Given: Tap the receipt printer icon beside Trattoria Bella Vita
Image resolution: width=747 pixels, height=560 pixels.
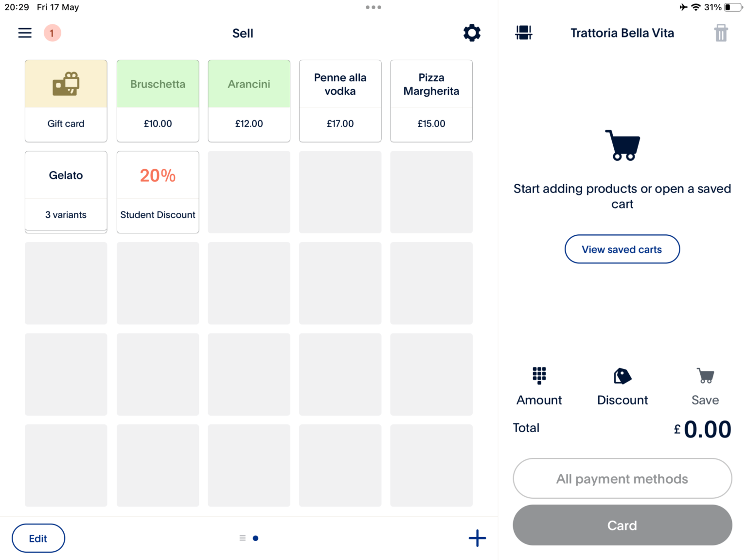Looking at the screenshot, I should tap(523, 33).
